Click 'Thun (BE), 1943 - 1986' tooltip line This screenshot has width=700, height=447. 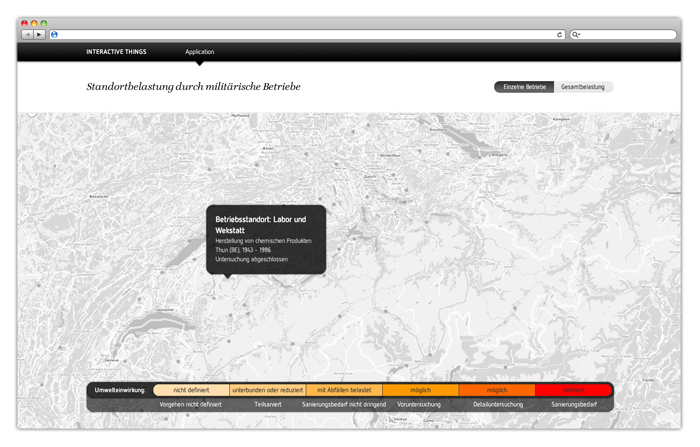tap(243, 250)
